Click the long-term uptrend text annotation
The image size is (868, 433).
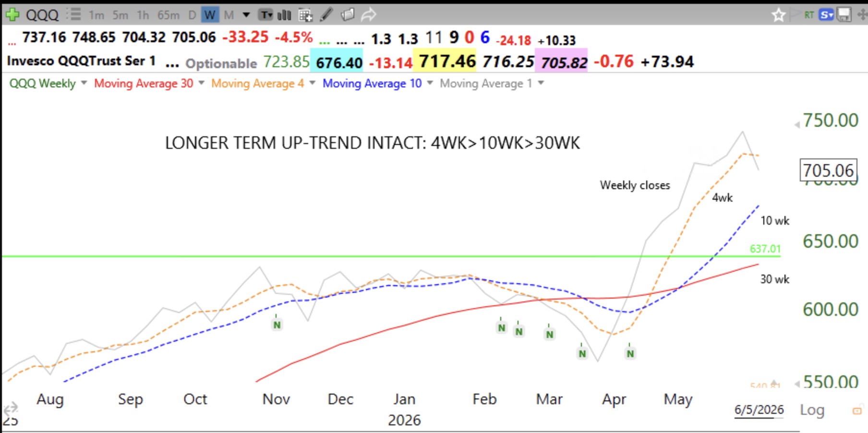(x=373, y=143)
